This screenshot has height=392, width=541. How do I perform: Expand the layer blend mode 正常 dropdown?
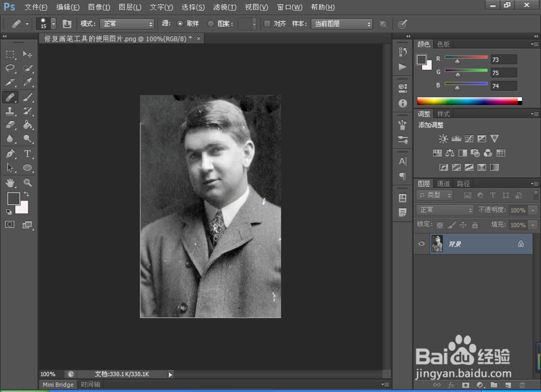point(445,210)
